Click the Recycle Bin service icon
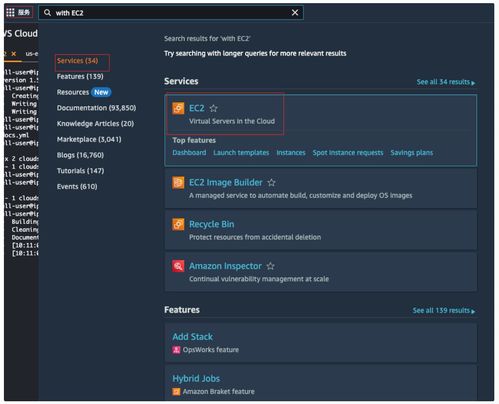499x404 pixels. pyautogui.click(x=178, y=224)
